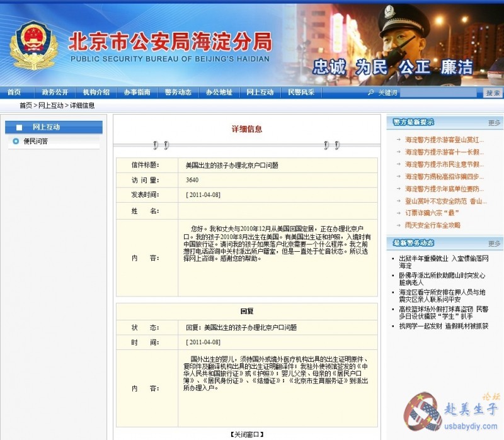The width and height of the screenshot is (504, 440).
Task: Focus the 关键词 search input field
Action: point(441,93)
